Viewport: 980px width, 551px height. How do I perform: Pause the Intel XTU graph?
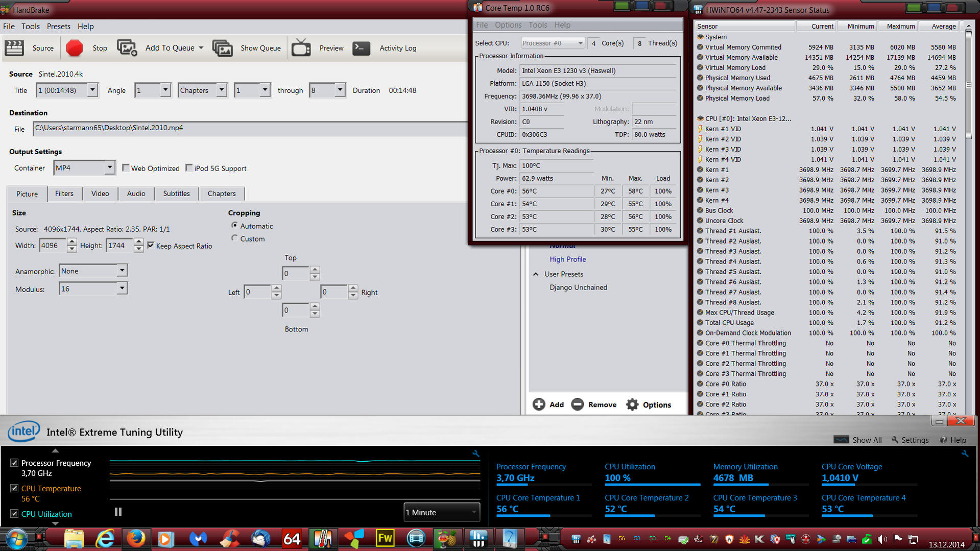pyautogui.click(x=118, y=512)
